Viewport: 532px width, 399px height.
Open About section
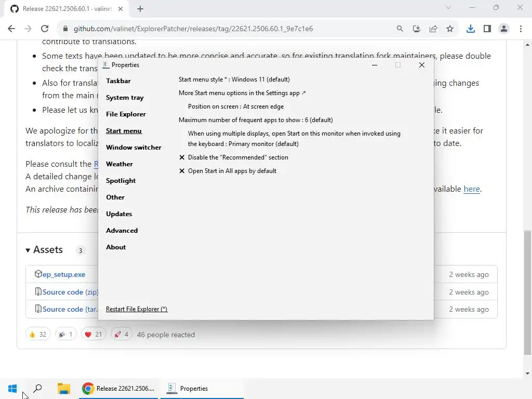point(116,247)
